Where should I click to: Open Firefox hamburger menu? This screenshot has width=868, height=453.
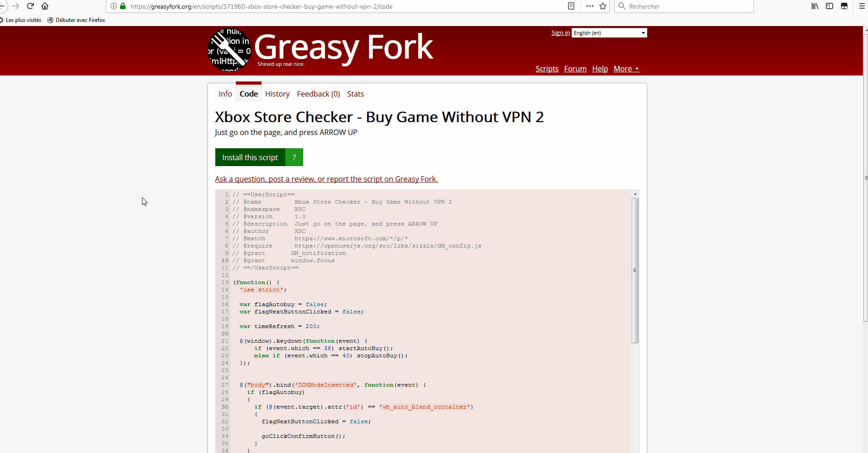tap(862, 6)
